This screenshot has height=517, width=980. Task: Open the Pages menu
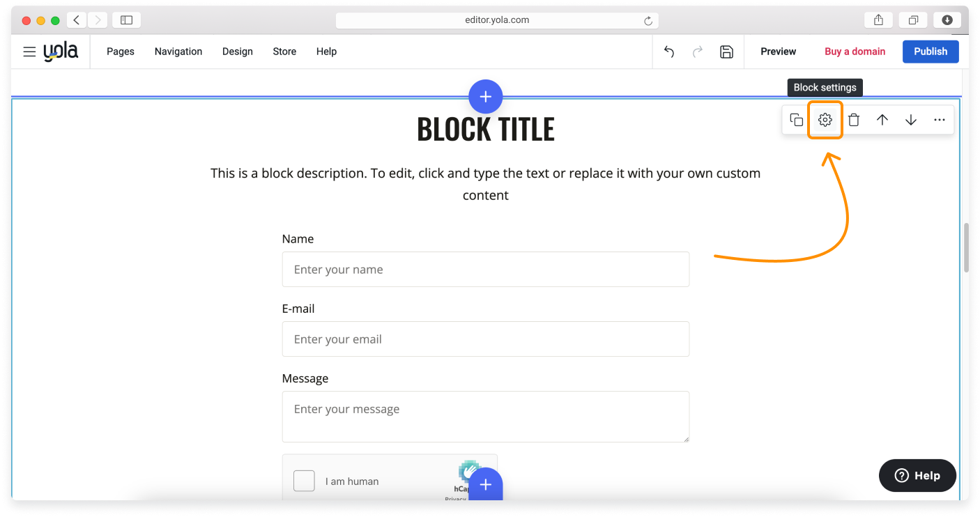[120, 51]
